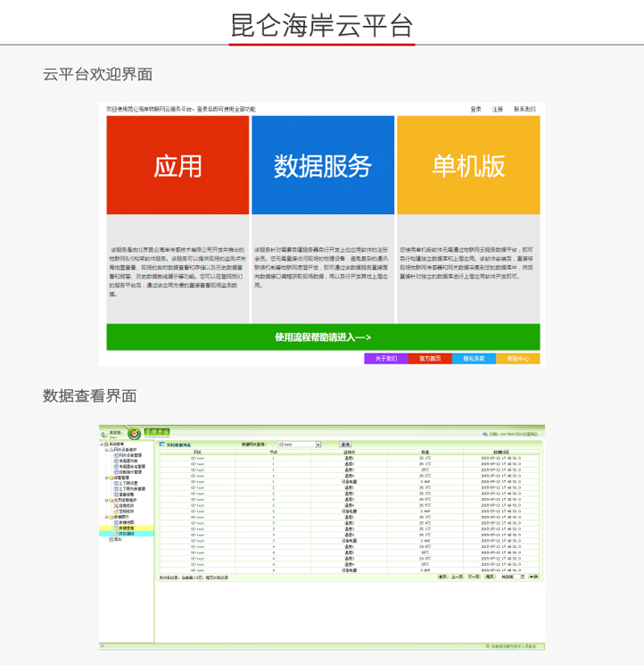
Task: Click the 退出 item at the tree bottom
Action: [115, 539]
